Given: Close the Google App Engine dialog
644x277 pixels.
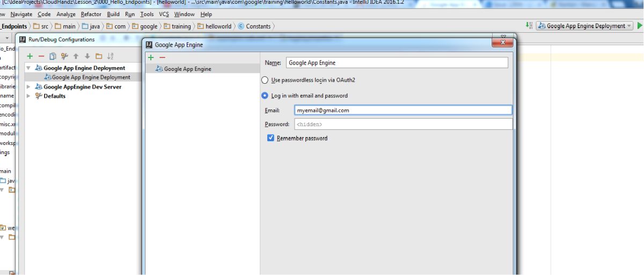Looking at the screenshot, I should (502, 42).
